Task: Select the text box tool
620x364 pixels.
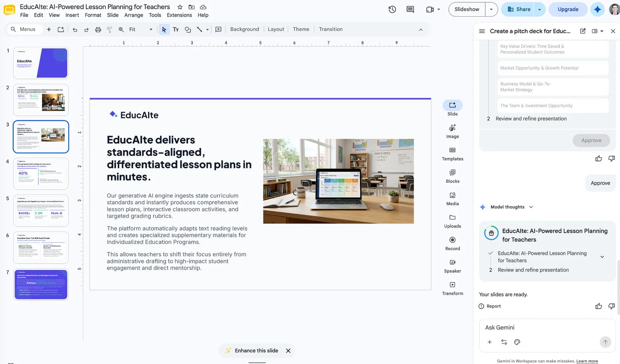Action: tap(176, 29)
